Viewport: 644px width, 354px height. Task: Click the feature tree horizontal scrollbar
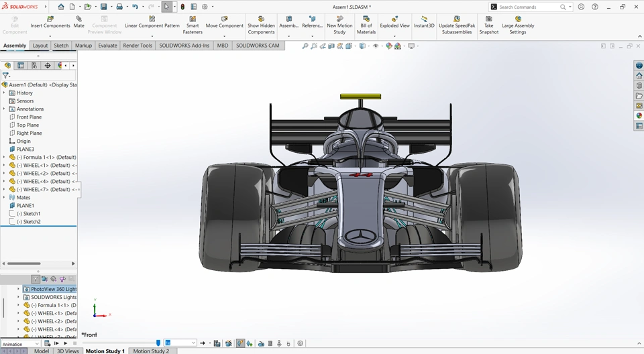24,263
